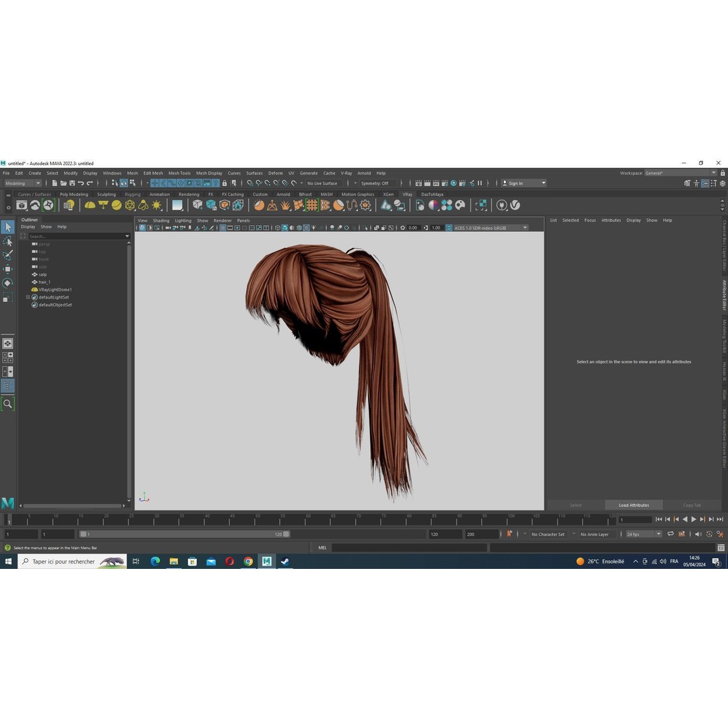Image resolution: width=728 pixels, height=728 pixels.
Task: Toggle viewport color management button
Action: pos(449,228)
